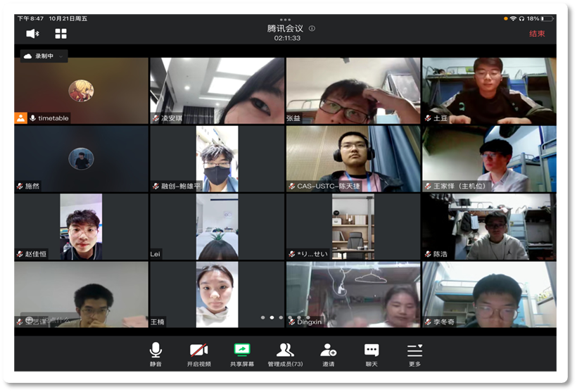This screenshot has height=392, width=577.
Task: Tap the battery indicator in status bar
Action: (x=546, y=18)
